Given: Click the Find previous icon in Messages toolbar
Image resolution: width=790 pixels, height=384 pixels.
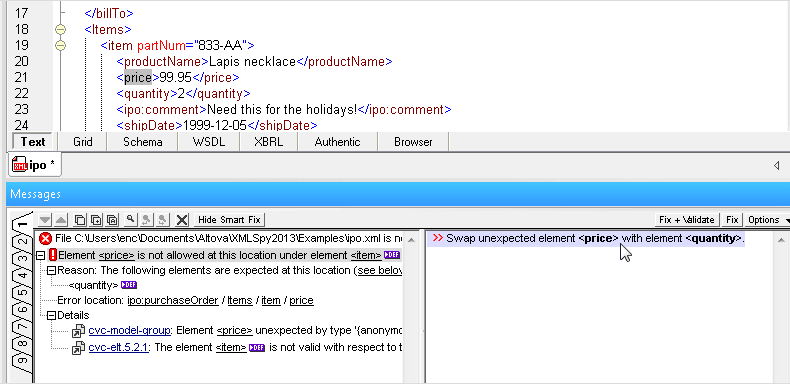Looking at the screenshot, I should pos(147,220).
